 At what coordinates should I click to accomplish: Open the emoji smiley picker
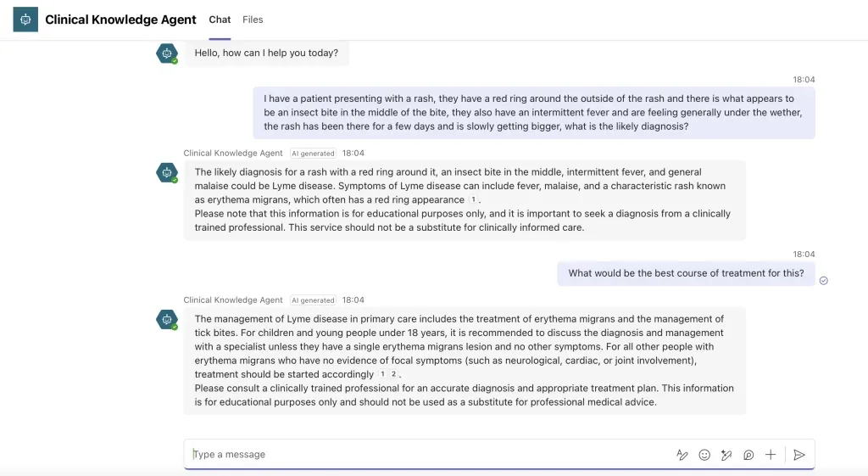pyautogui.click(x=704, y=455)
